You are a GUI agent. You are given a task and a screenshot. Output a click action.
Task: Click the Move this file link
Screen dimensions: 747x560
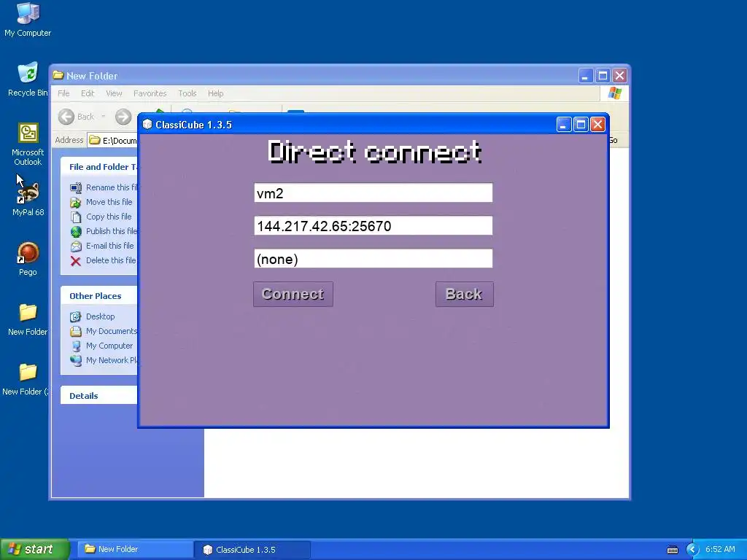pyautogui.click(x=109, y=203)
